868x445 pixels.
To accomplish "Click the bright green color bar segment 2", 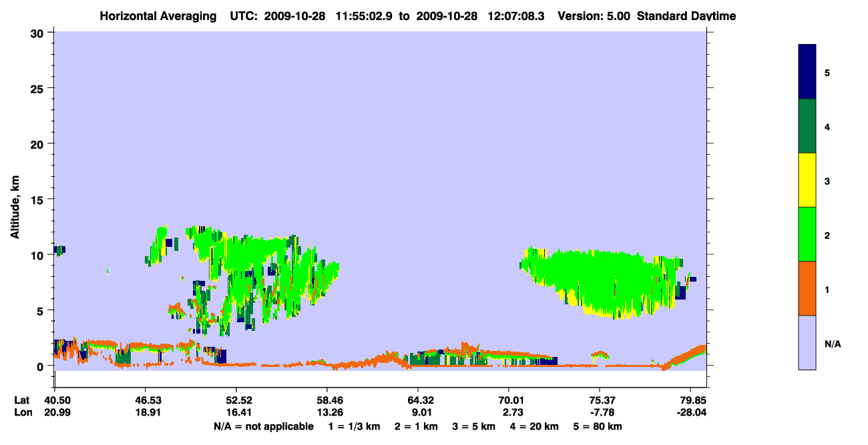I will [x=807, y=234].
